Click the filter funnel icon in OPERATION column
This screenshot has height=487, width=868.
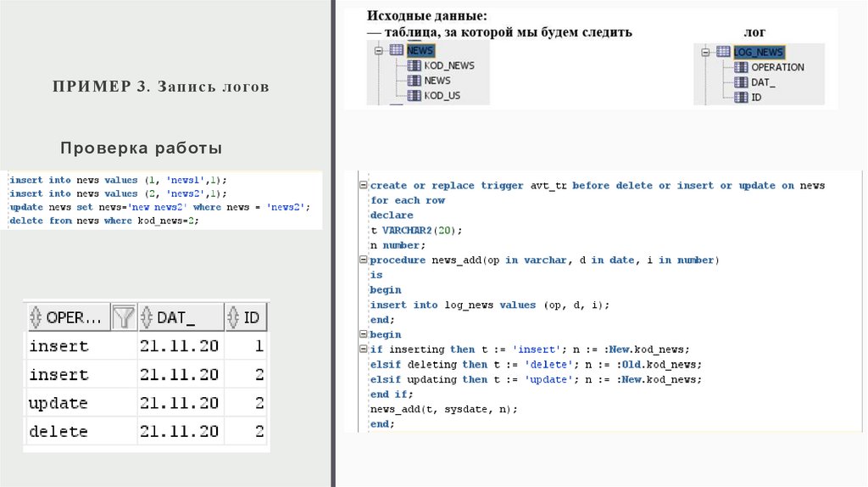[x=124, y=318]
